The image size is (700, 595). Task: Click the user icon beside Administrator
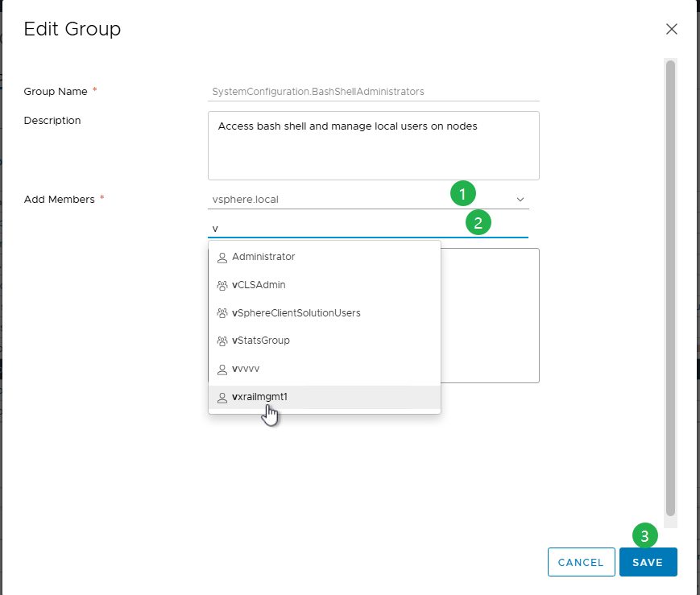[x=222, y=257]
